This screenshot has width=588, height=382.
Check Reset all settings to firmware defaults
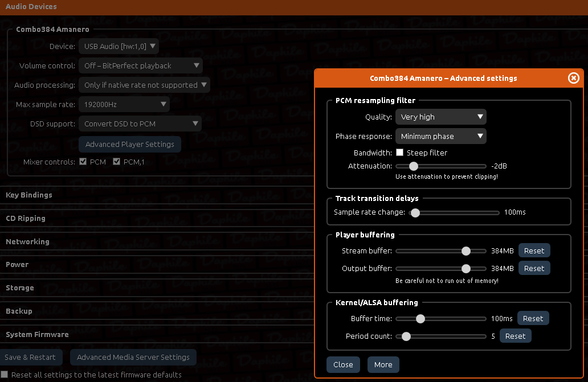(5, 375)
